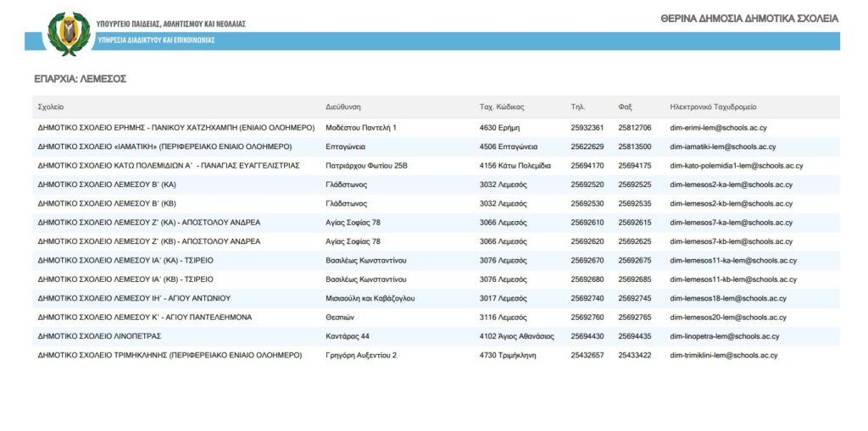Viewport: 868px width, 431px height.
Task: Click phone number 25692740 for Αγίου Αντωνίου
Action: [x=587, y=298]
